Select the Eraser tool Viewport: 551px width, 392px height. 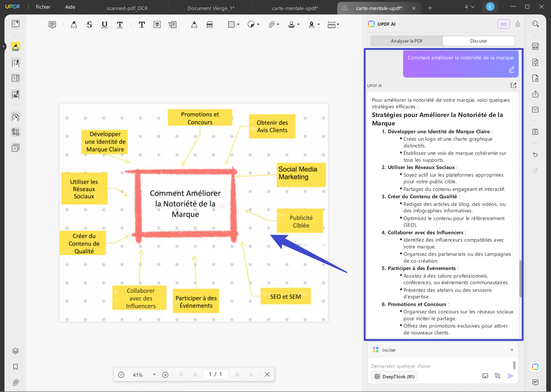(210, 24)
